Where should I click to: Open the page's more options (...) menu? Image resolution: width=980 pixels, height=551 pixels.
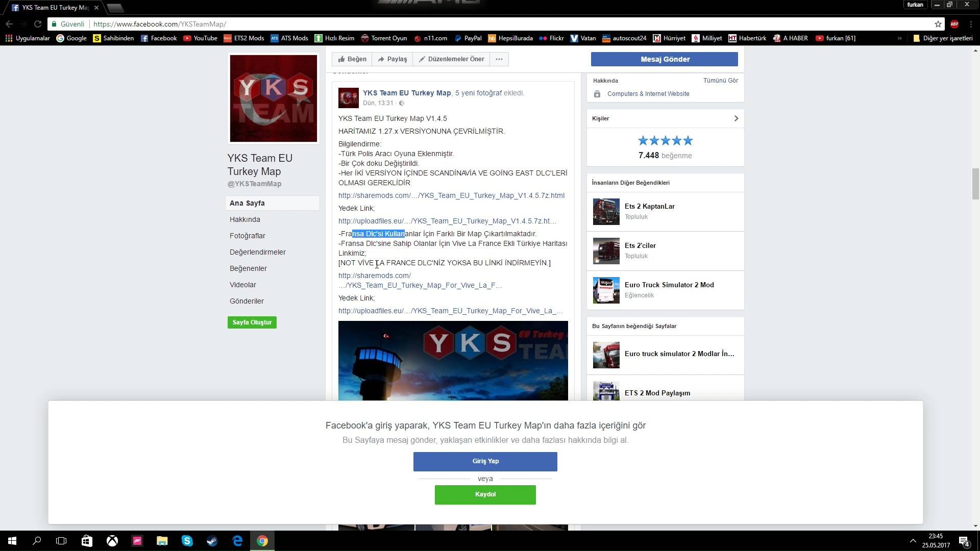[499, 59]
